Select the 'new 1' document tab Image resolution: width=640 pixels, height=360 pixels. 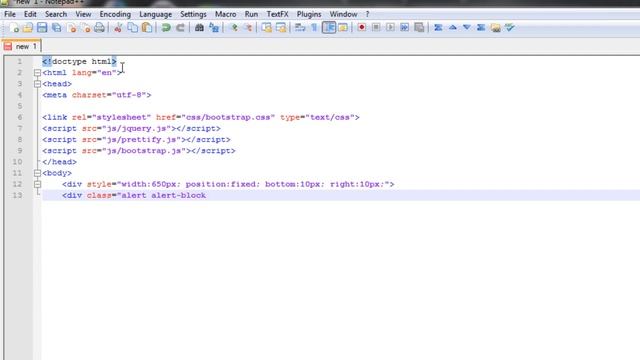[21, 46]
